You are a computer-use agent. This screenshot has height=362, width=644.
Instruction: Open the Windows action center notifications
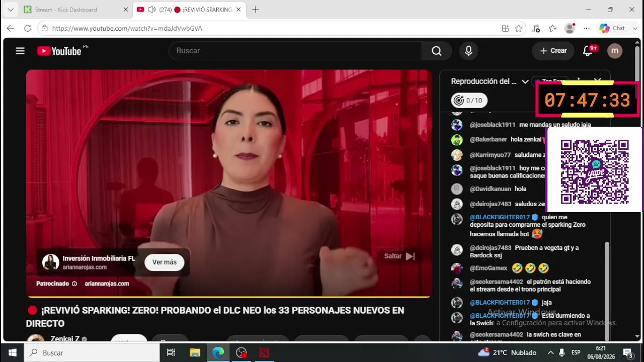coord(627,352)
